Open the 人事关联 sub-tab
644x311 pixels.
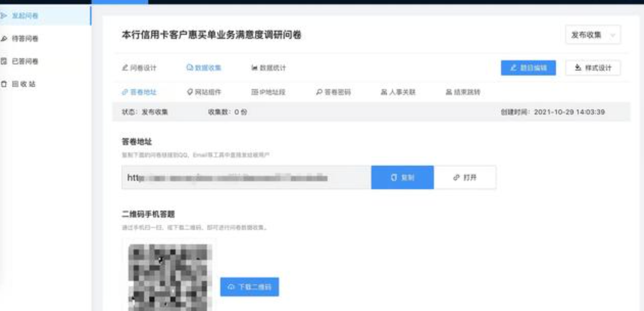(x=398, y=92)
